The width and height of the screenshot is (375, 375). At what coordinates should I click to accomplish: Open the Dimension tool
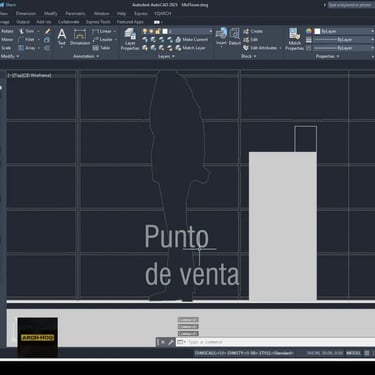coord(80,37)
